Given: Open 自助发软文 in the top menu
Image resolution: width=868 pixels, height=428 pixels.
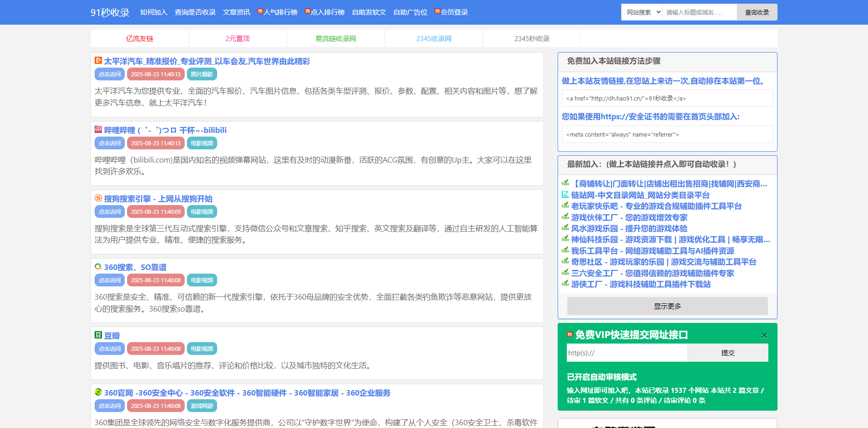Looking at the screenshot, I should pyautogui.click(x=369, y=12).
